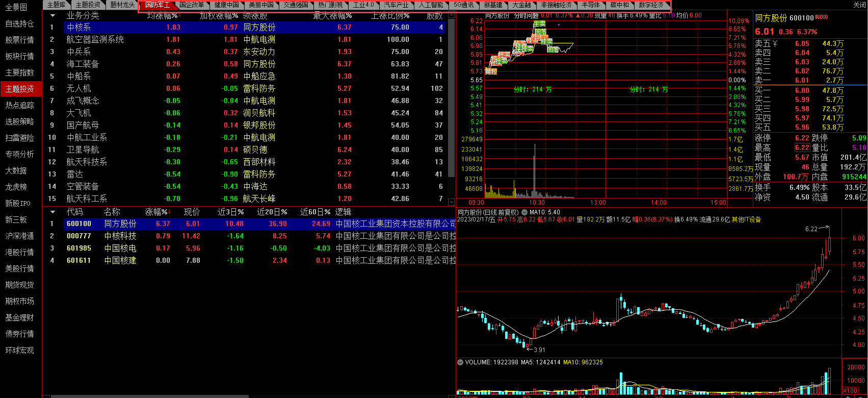
Task: Click 分时问题 label above intraday chart
Action: (526, 16)
